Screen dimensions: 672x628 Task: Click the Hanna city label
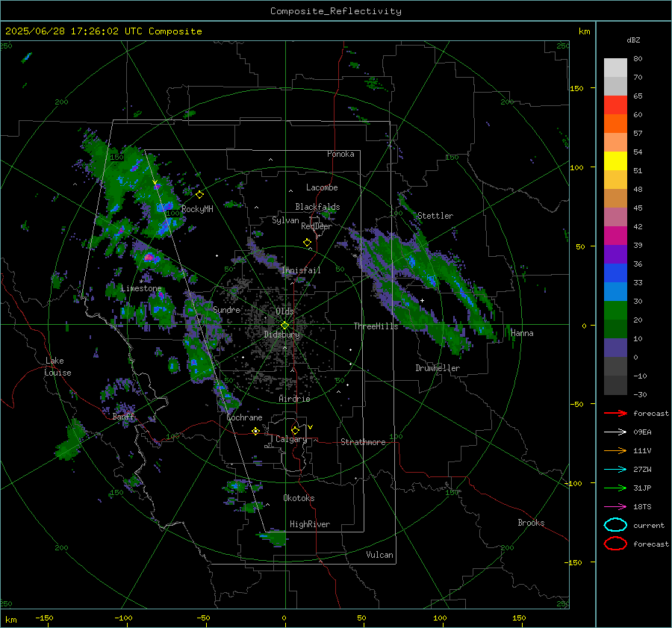(x=522, y=333)
